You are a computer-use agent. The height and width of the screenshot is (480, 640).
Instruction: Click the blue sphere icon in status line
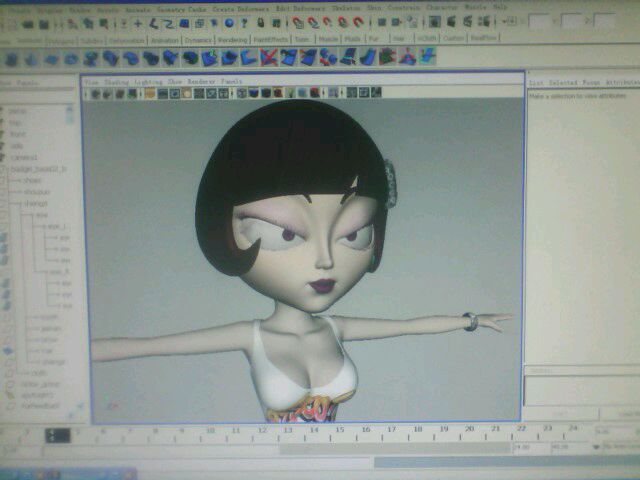click(229, 23)
